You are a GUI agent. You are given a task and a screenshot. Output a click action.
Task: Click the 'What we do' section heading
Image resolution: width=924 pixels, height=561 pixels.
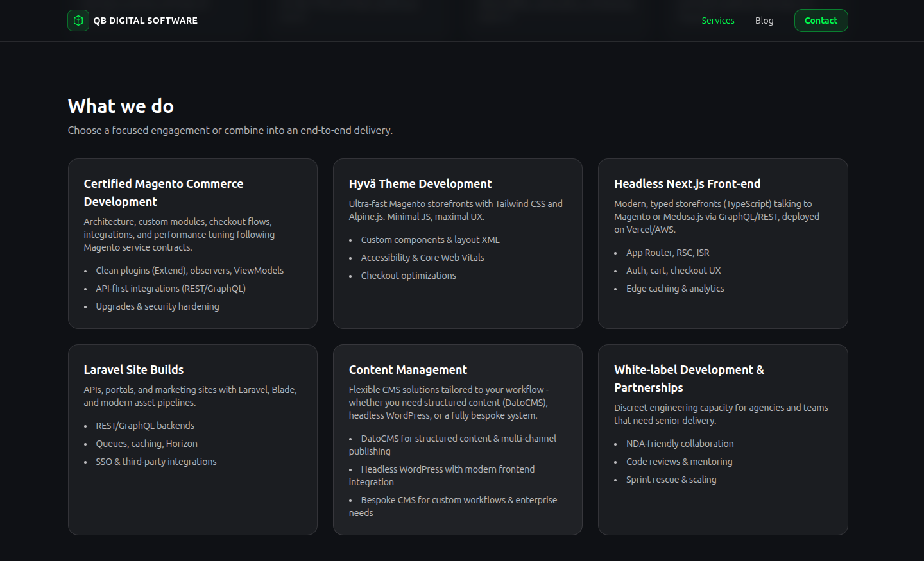click(x=121, y=106)
